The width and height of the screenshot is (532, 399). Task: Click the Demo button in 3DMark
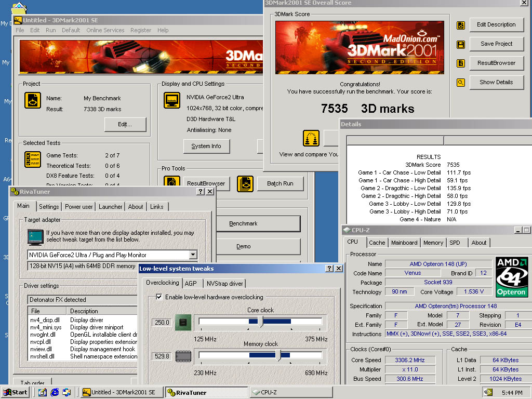pos(258,246)
